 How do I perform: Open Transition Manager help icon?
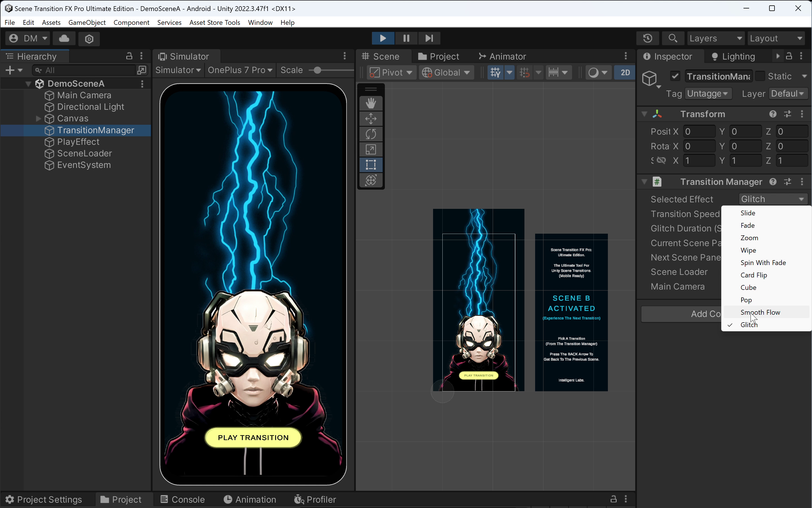point(773,182)
